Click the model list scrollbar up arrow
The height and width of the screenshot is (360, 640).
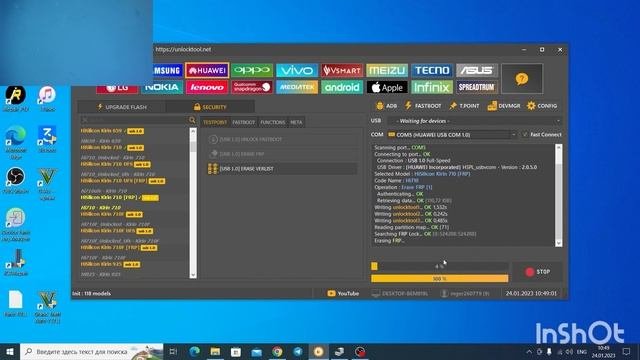click(x=193, y=131)
